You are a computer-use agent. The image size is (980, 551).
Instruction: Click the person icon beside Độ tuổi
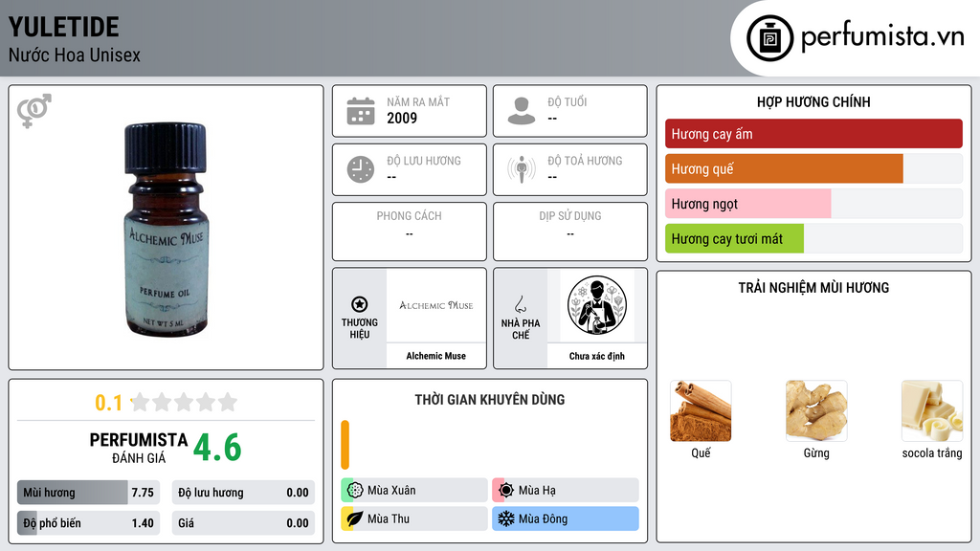[x=522, y=111]
